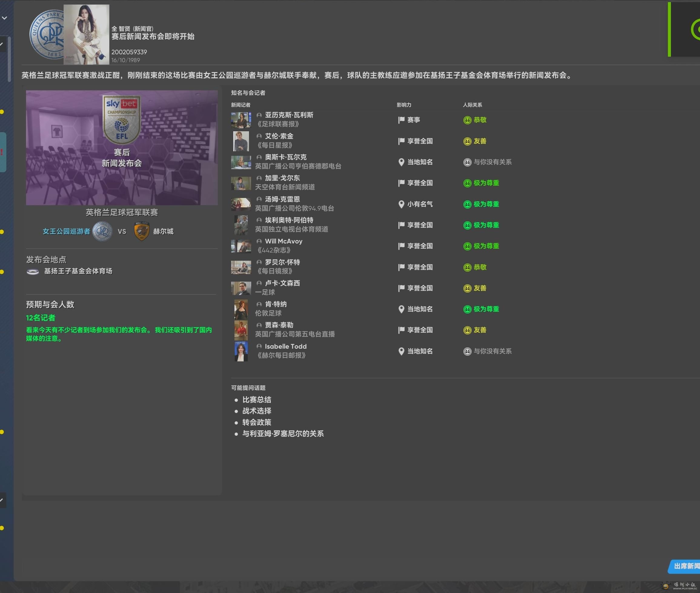The height and width of the screenshot is (593, 700).
Task: Open press officer 全智贤 portrait
Action: coord(86,34)
